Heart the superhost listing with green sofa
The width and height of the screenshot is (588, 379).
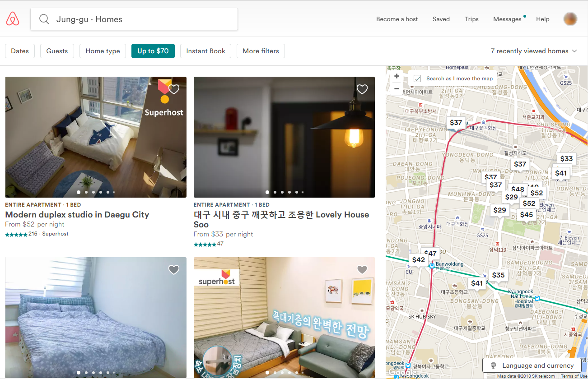(x=362, y=270)
